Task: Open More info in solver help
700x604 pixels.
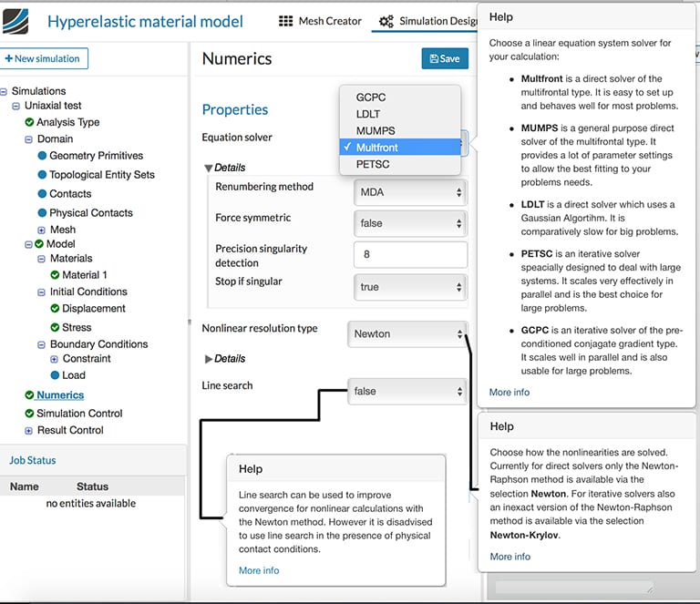Action: point(510,392)
